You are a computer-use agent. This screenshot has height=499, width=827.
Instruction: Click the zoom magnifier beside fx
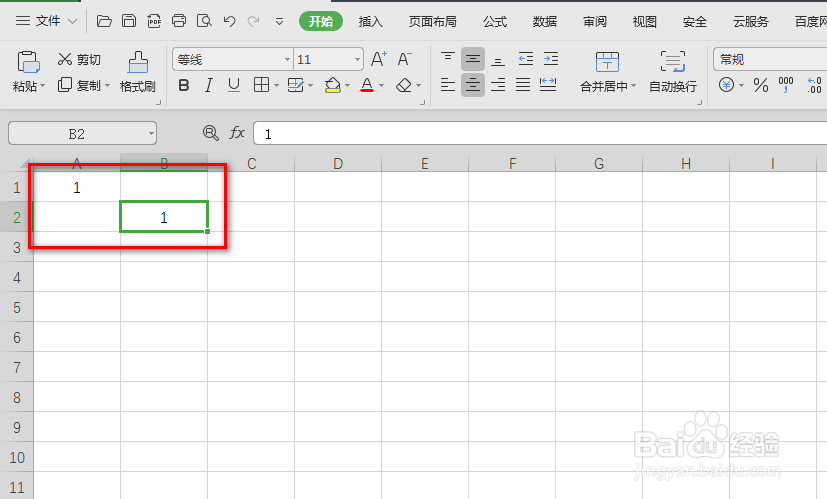tap(210, 133)
